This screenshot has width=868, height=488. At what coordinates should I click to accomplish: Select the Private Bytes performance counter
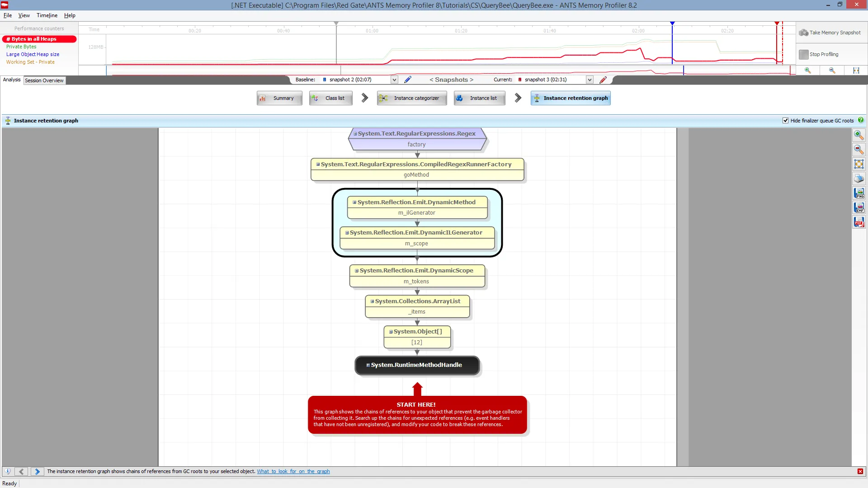coord(21,47)
